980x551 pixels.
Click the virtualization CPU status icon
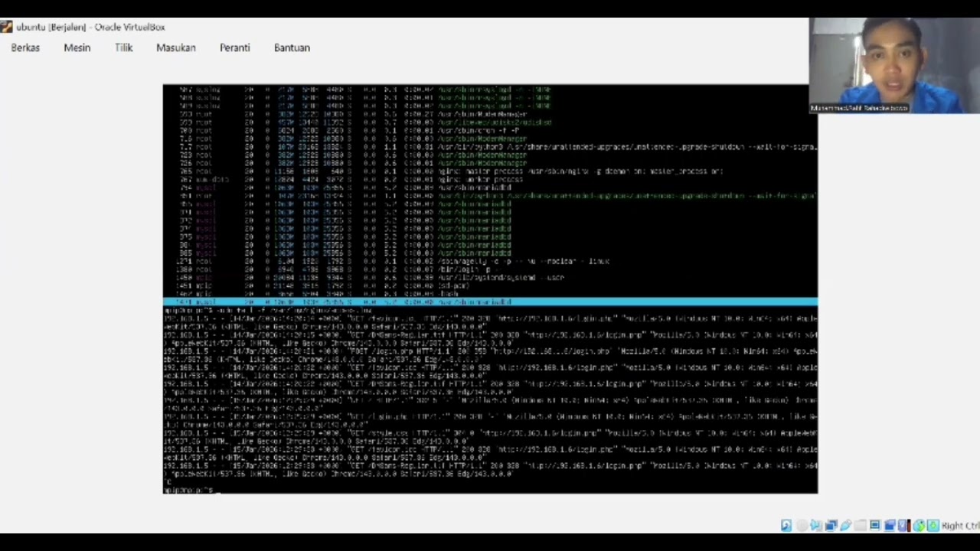click(903, 526)
